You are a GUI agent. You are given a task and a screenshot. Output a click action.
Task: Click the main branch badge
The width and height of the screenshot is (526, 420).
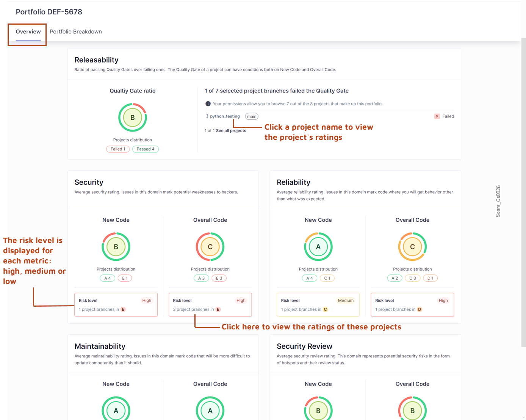(251, 116)
